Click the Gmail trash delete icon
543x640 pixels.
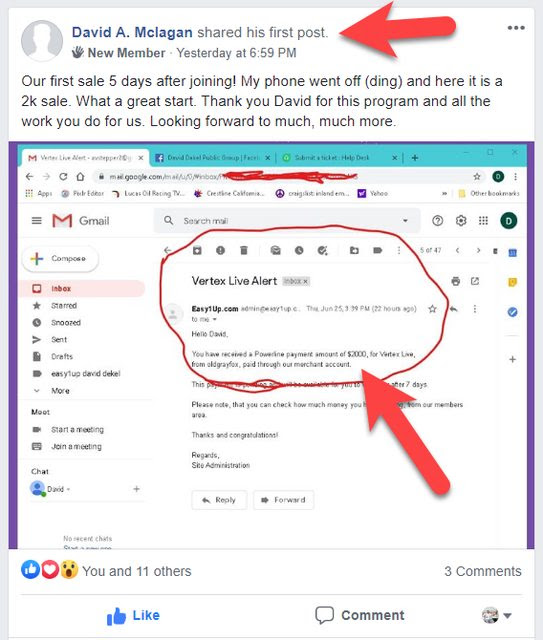pyautogui.click(x=244, y=250)
